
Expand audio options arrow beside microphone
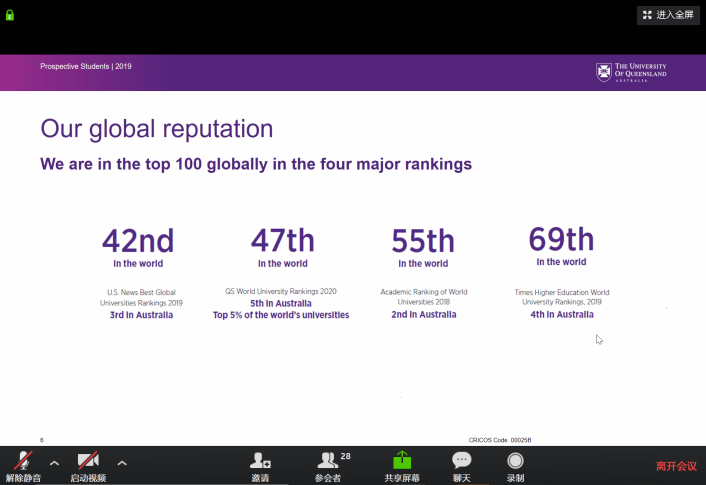pos(54,463)
